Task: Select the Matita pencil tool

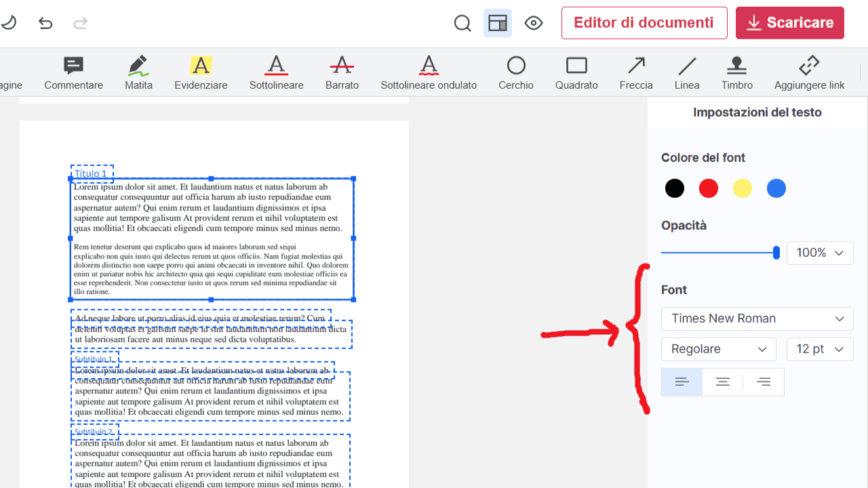Action: pos(138,73)
